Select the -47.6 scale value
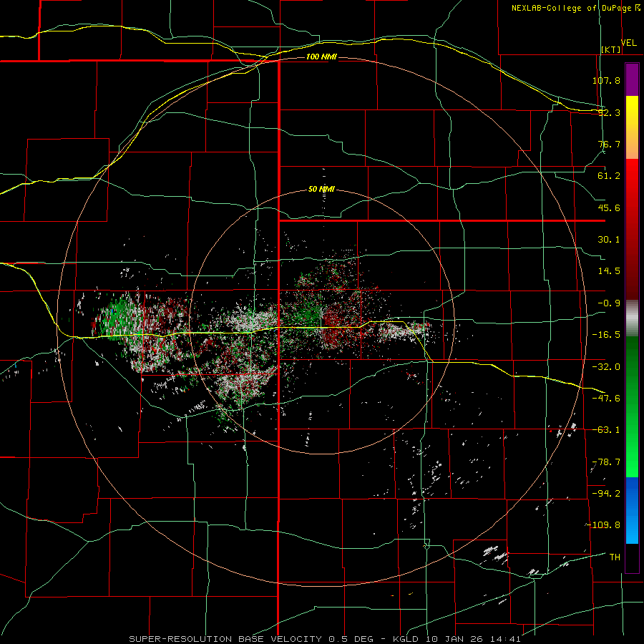This screenshot has height=644, width=644. tap(606, 399)
